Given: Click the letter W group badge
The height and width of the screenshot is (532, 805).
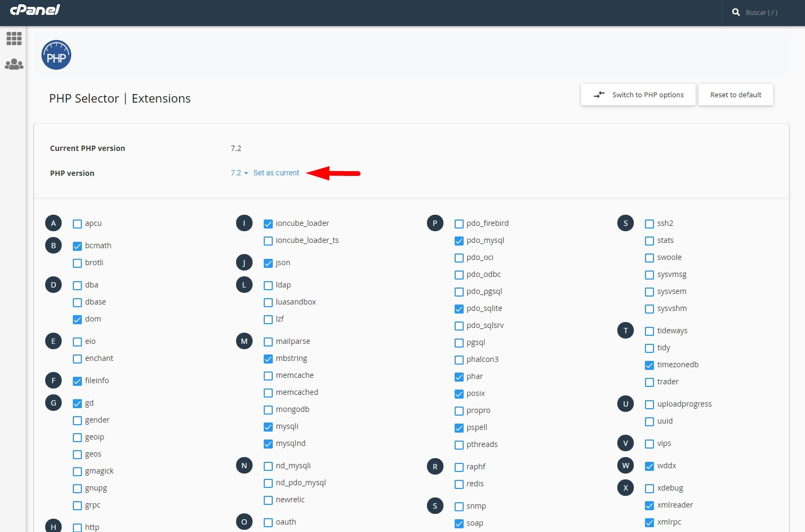Looking at the screenshot, I should pyautogui.click(x=625, y=466).
